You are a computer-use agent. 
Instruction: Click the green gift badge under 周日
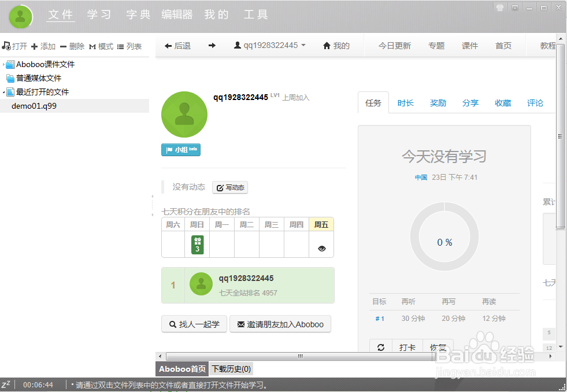tap(198, 245)
